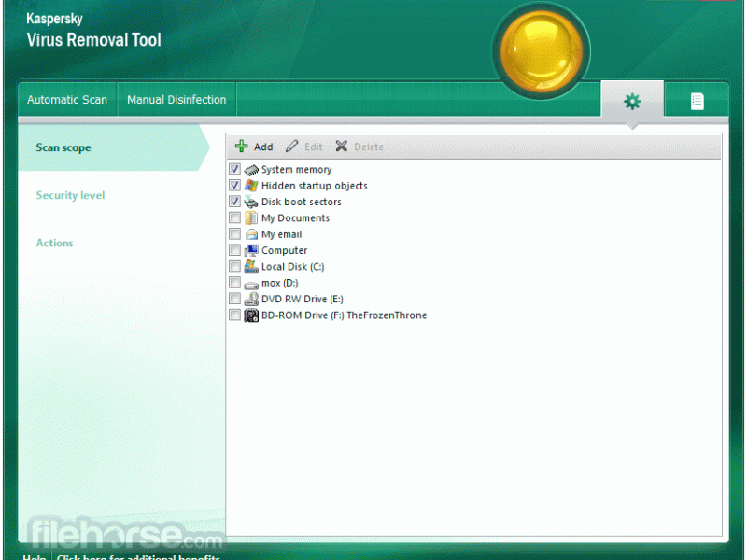Click the Delete button label
The image size is (747, 560).
369,147
